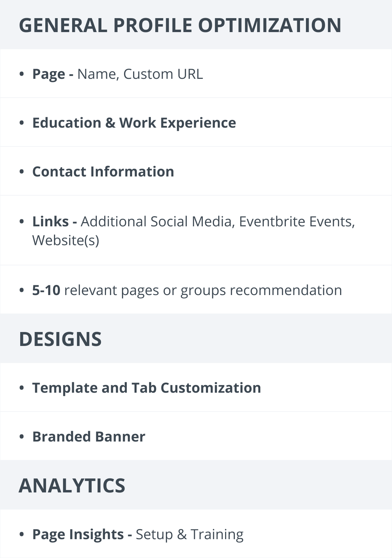Select the Page Insights - Setup & Training item
The image size is (392, 558).
point(196,534)
